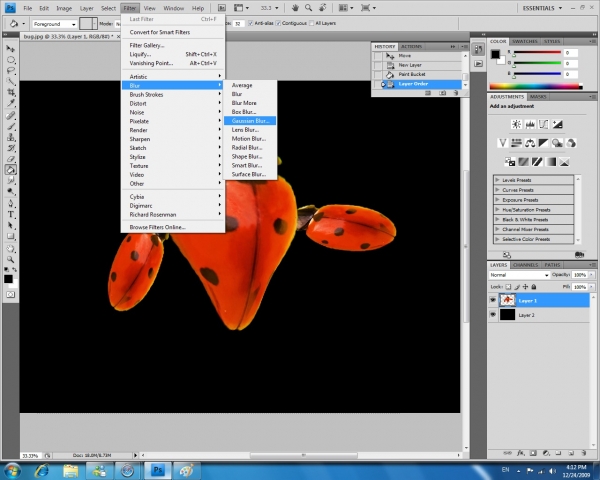Screen dimensions: 600x480
Task: Choose Motion Blur from submenu
Action: 250,139
